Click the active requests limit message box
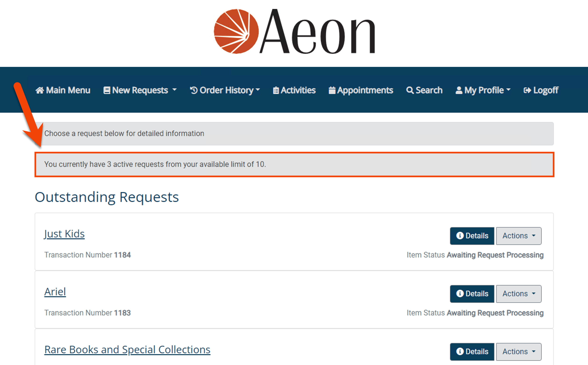 tap(294, 165)
